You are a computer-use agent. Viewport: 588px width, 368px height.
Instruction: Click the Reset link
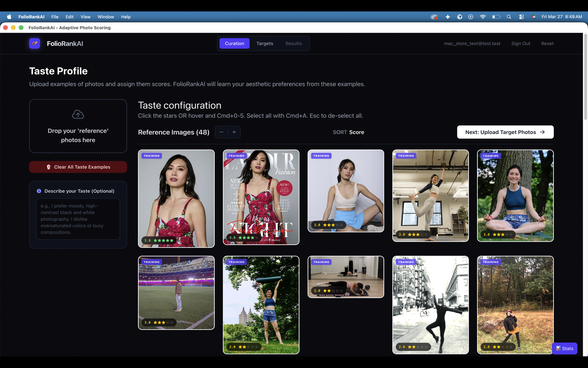click(x=547, y=43)
